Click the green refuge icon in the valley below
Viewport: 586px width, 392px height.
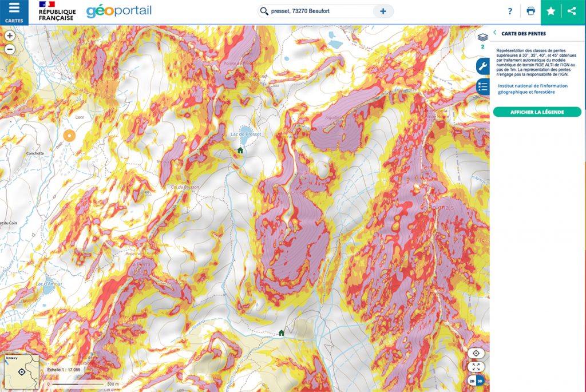pyautogui.click(x=282, y=333)
